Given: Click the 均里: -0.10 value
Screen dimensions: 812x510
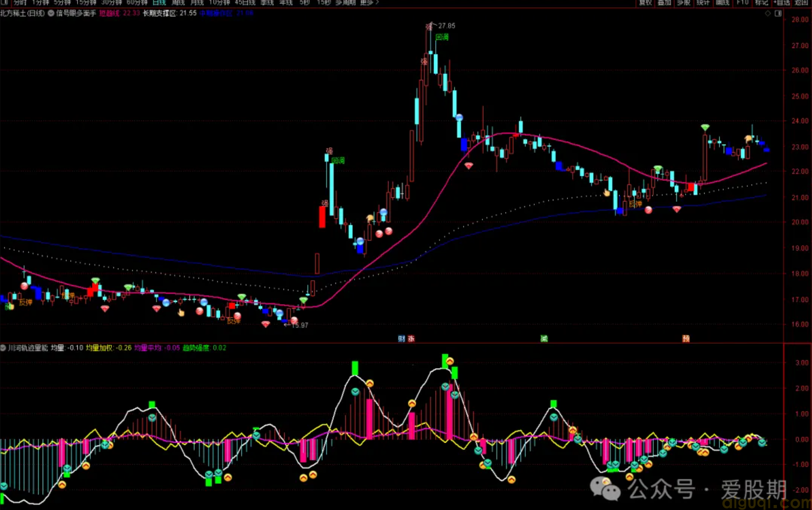Looking at the screenshot, I should click(67, 348).
